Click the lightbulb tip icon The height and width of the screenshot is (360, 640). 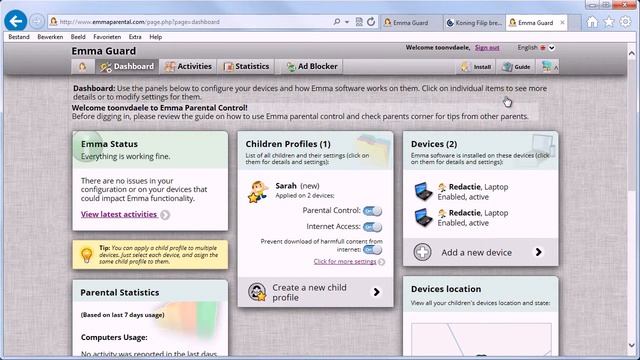click(x=87, y=255)
